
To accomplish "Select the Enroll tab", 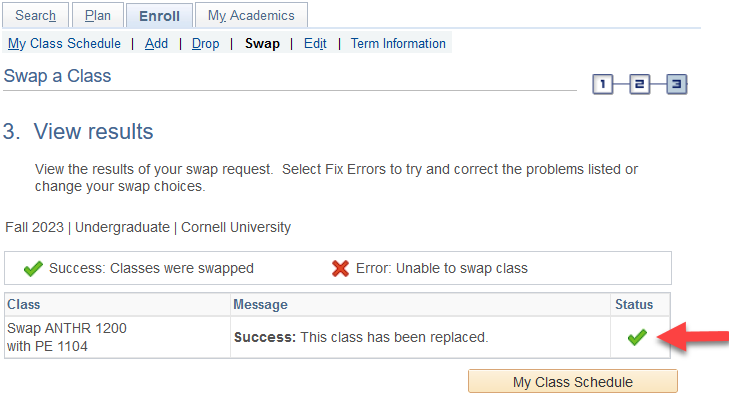I will (159, 16).
